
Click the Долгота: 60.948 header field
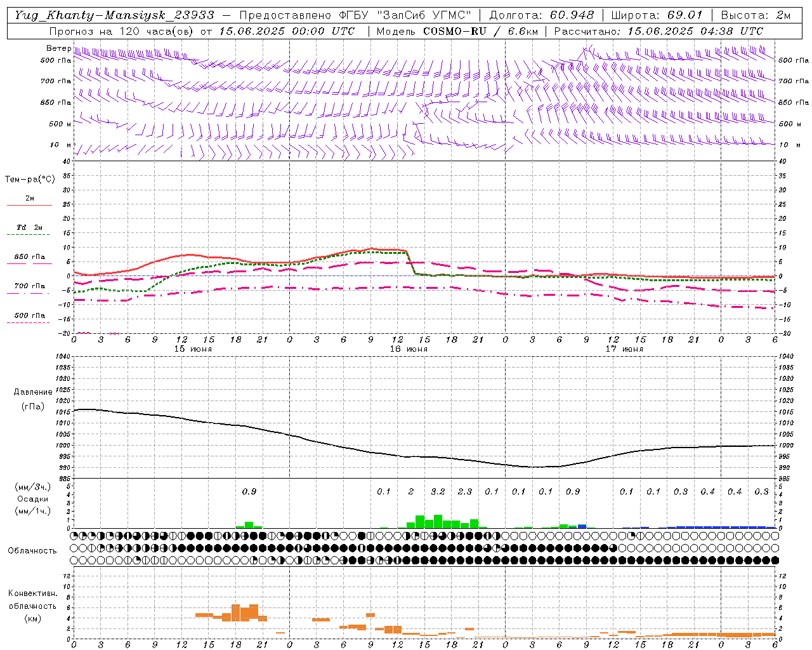(542, 15)
